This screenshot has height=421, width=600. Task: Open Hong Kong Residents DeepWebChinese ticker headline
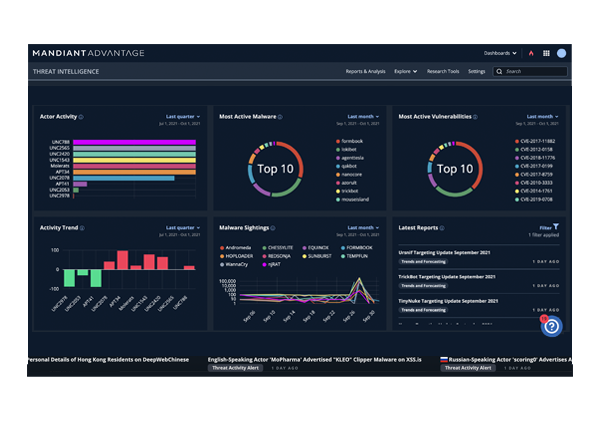108,360
